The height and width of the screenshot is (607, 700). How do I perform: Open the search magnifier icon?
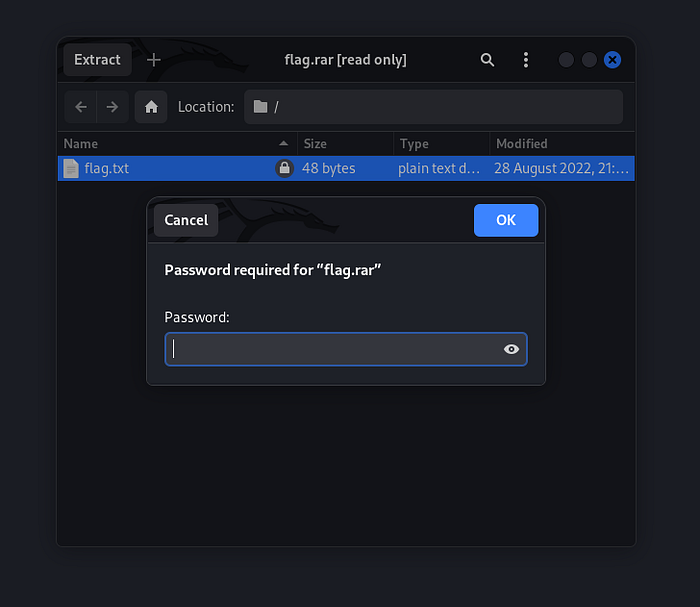coord(487,60)
